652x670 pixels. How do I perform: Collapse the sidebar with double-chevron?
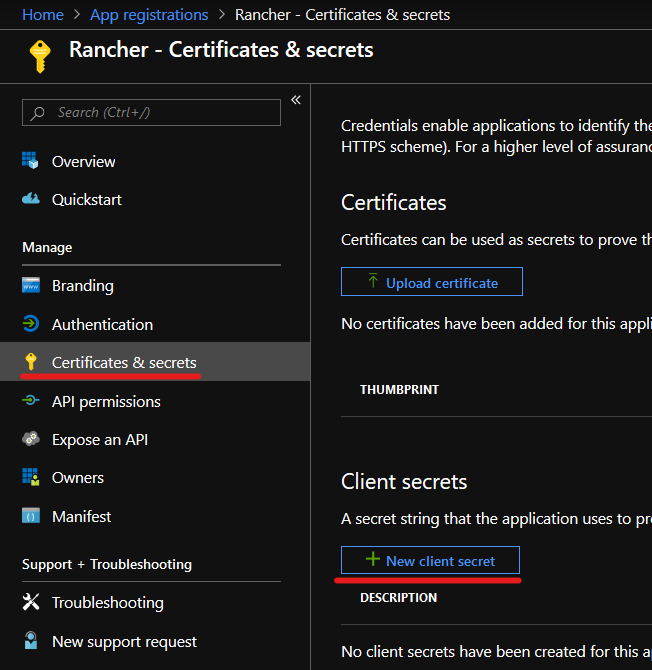point(296,100)
